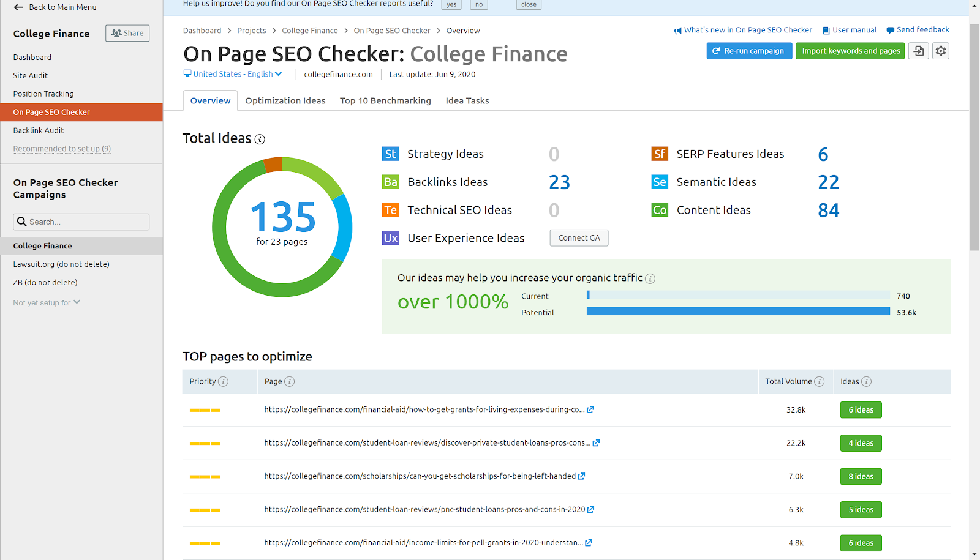Click the Potential traffic progress bar

click(738, 312)
